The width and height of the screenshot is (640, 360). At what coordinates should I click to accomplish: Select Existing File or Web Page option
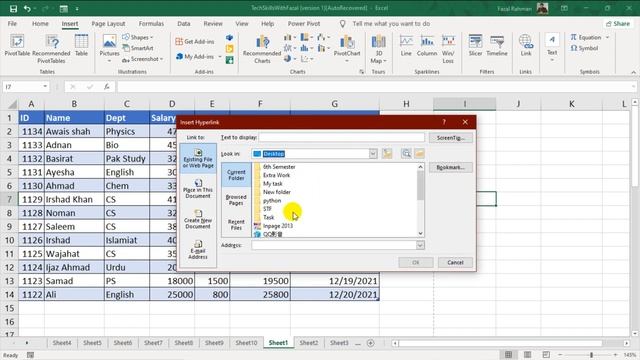click(x=198, y=158)
